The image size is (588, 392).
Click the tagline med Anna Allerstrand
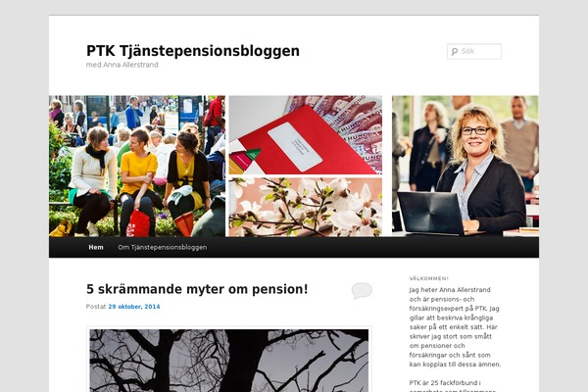click(x=122, y=65)
